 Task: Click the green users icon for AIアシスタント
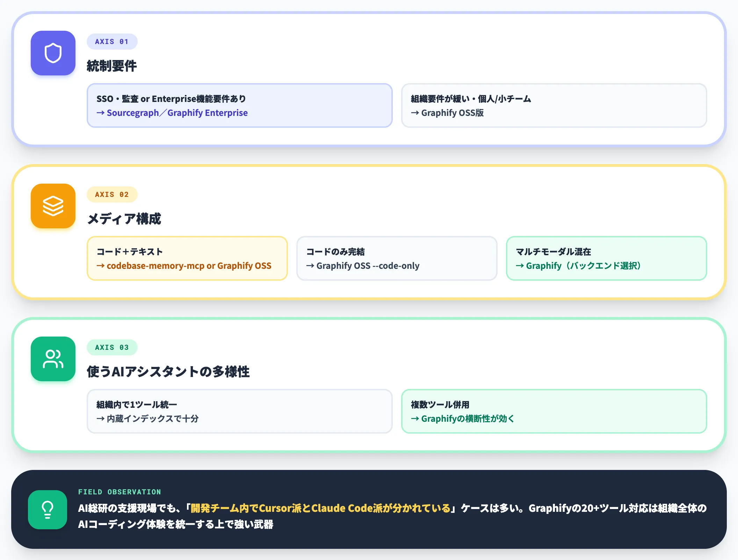pyautogui.click(x=53, y=359)
